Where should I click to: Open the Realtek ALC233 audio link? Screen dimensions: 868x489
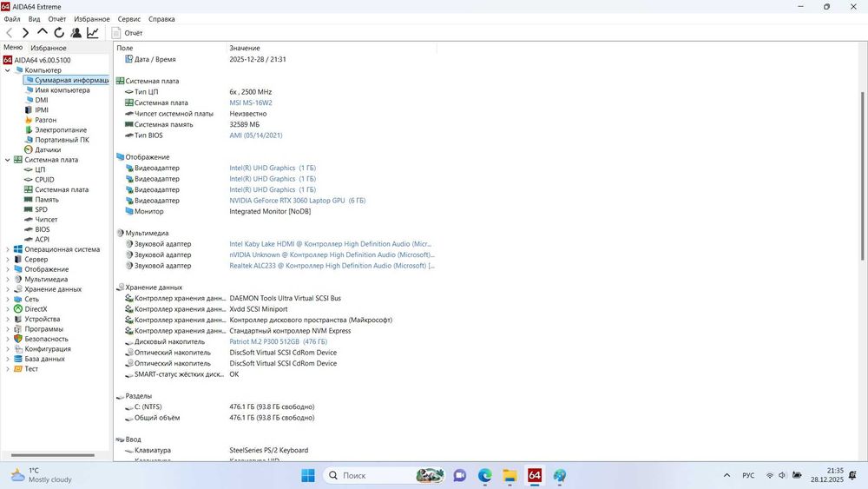(x=332, y=267)
